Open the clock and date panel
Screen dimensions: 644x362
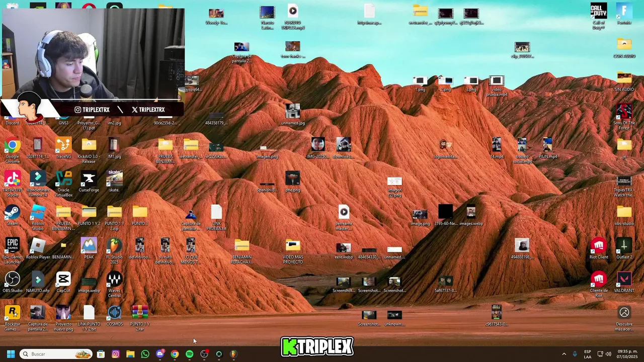(x=627, y=354)
